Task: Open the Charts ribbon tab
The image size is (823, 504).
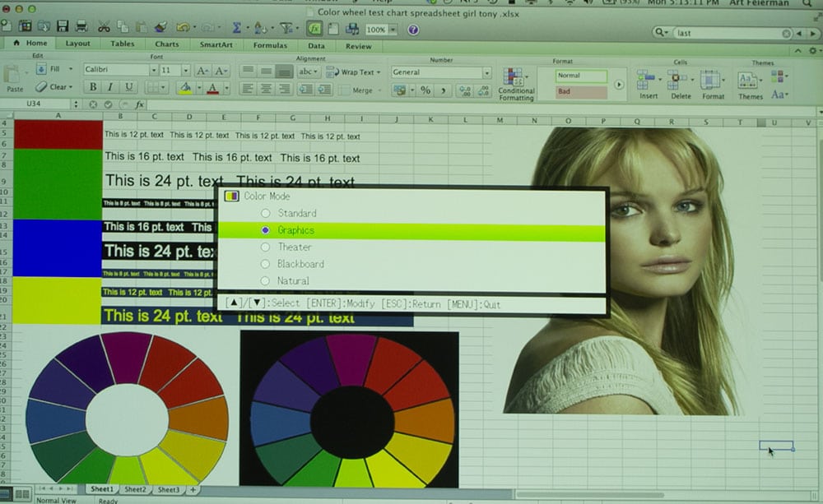Action: tap(167, 44)
